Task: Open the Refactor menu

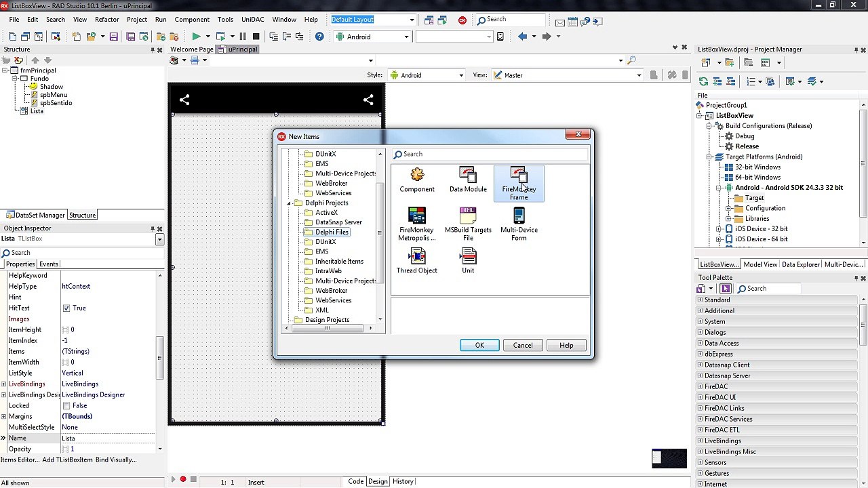Action: coord(107,20)
